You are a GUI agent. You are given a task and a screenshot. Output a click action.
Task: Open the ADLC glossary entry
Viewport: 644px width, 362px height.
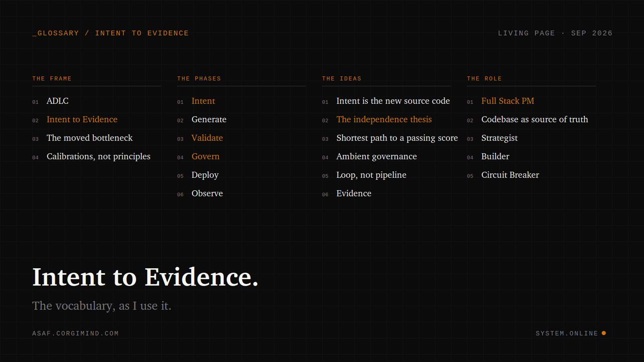(58, 101)
